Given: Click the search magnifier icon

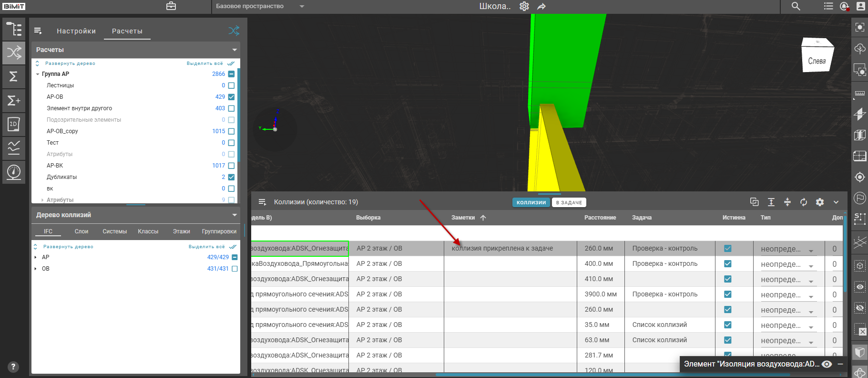Looking at the screenshot, I should point(796,6).
